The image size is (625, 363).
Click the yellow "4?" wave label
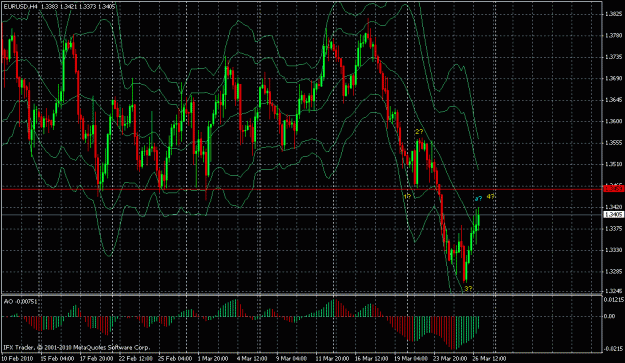point(491,196)
